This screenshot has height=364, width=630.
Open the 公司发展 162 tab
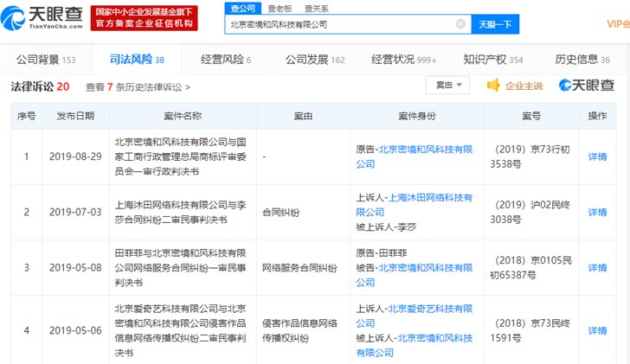click(x=315, y=60)
